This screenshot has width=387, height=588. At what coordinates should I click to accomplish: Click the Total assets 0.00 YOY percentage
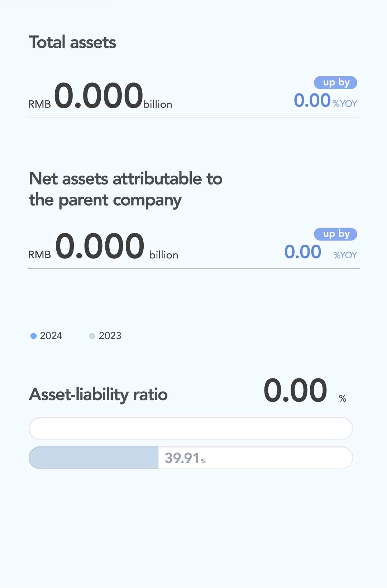(x=312, y=100)
